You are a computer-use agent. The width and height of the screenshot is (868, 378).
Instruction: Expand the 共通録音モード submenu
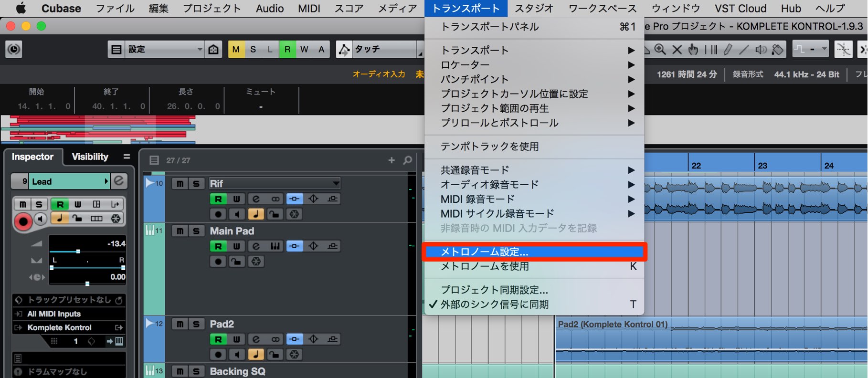coord(535,170)
